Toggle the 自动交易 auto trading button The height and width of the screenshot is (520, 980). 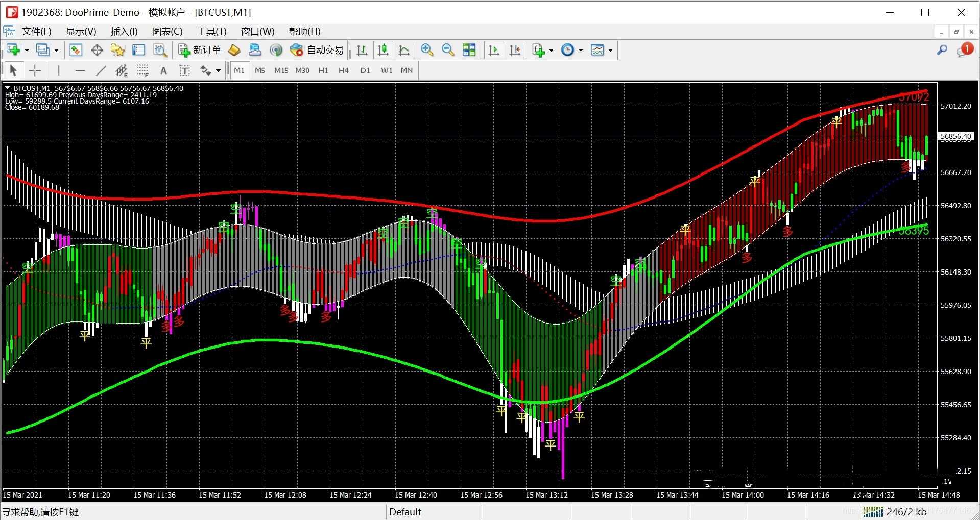pyautogui.click(x=317, y=50)
